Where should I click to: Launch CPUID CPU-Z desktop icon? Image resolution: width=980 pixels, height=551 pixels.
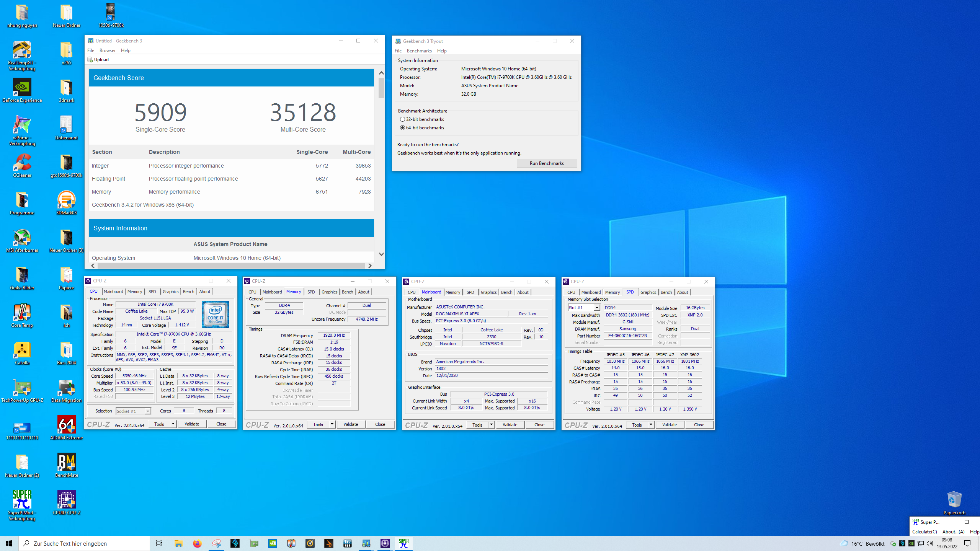point(66,503)
